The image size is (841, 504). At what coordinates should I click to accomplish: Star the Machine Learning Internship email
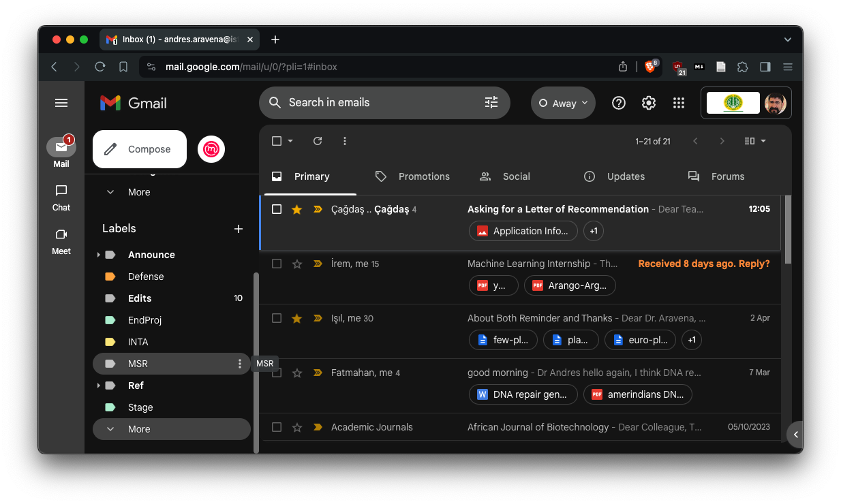(x=296, y=264)
